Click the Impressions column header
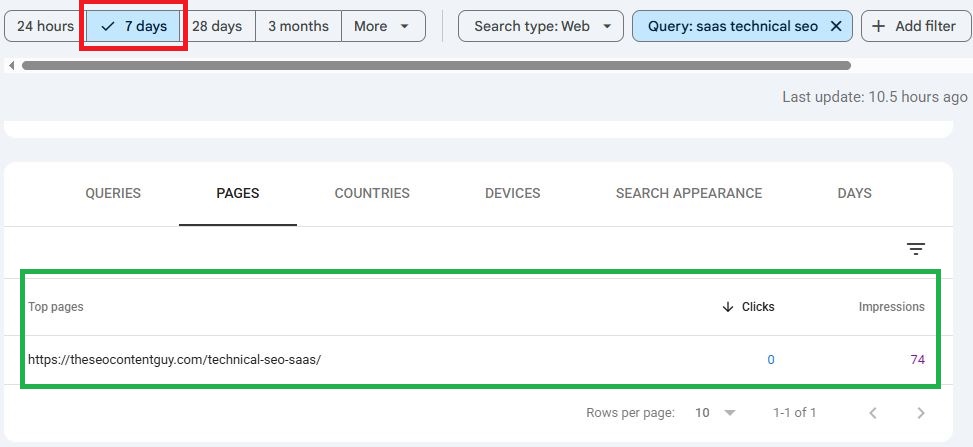The width and height of the screenshot is (973, 447). [892, 307]
